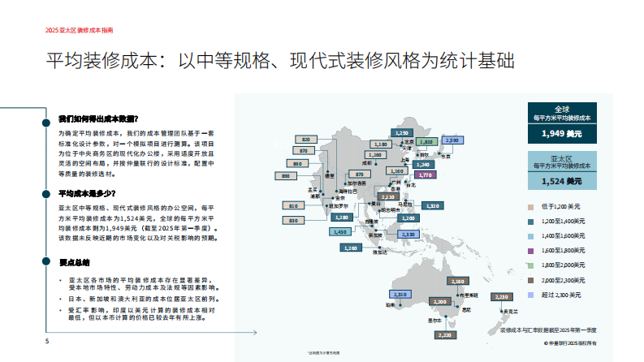Click the Jakarta 1,260 cost label
Viewport: 644px width, 362px height.
pos(351,248)
